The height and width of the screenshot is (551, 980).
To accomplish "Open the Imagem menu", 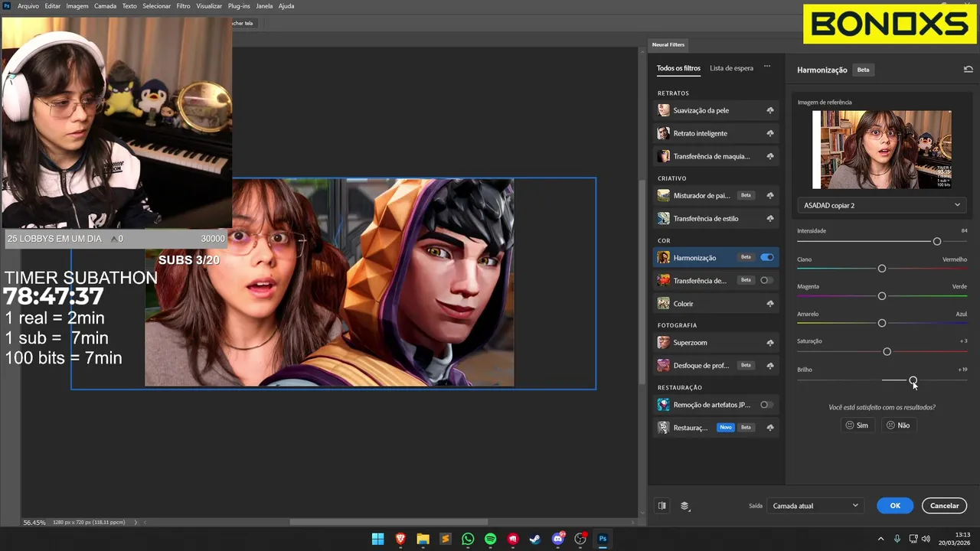I will [x=77, y=6].
